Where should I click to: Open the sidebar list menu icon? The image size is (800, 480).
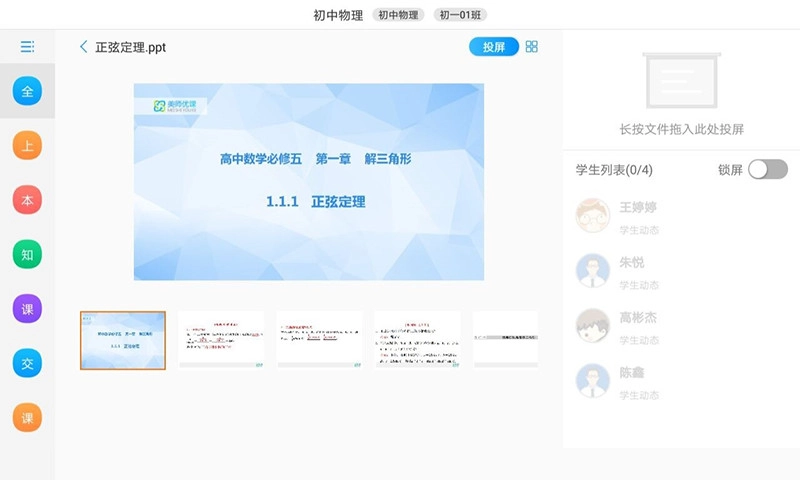coord(27,47)
